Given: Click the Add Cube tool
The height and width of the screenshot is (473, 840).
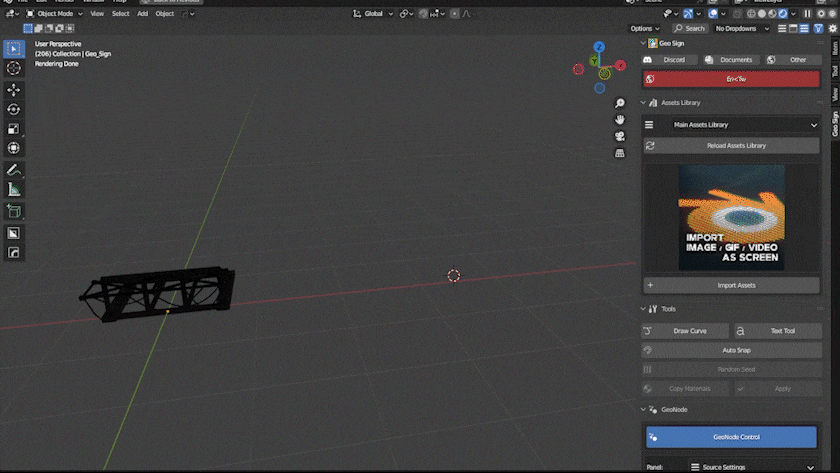Looking at the screenshot, I should (14, 211).
